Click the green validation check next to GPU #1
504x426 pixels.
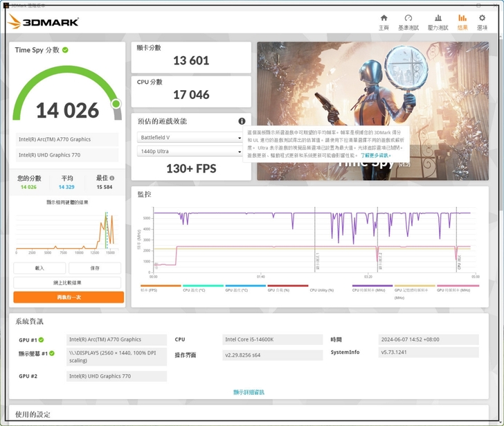click(x=42, y=340)
